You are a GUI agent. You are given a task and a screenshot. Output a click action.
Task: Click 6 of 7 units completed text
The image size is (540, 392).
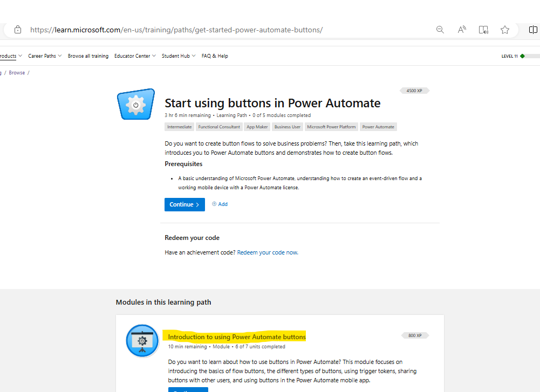pyautogui.click(x=261, y=347)
